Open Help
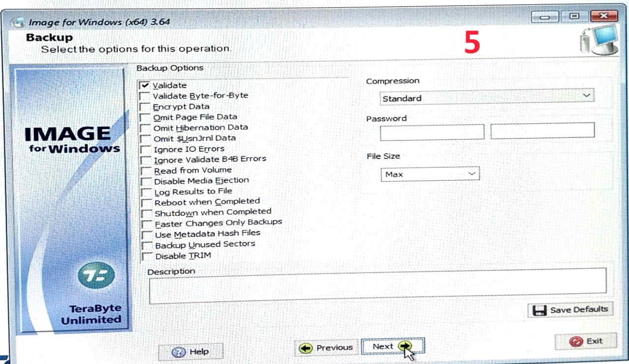The width and height of the screenshot is (629, 364). [191, 352]
